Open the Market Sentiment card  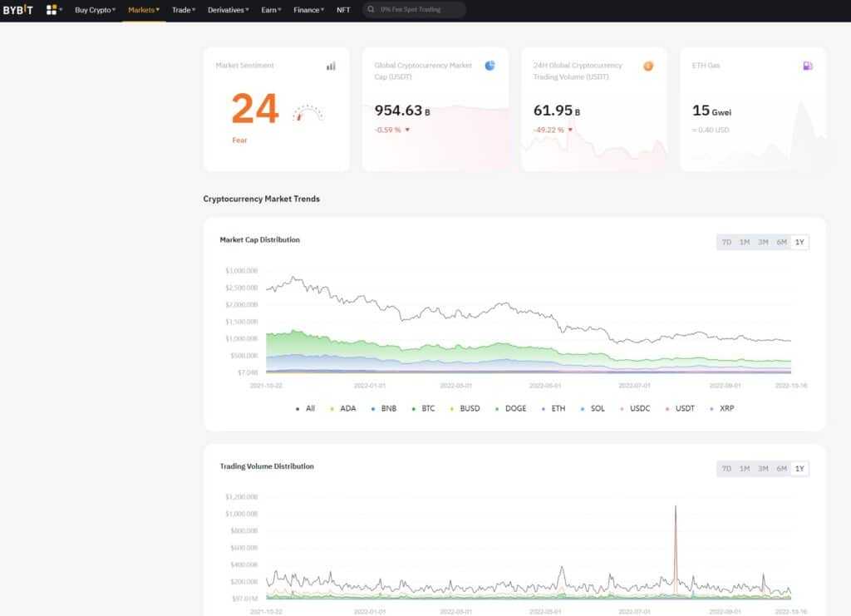point(277,109)
